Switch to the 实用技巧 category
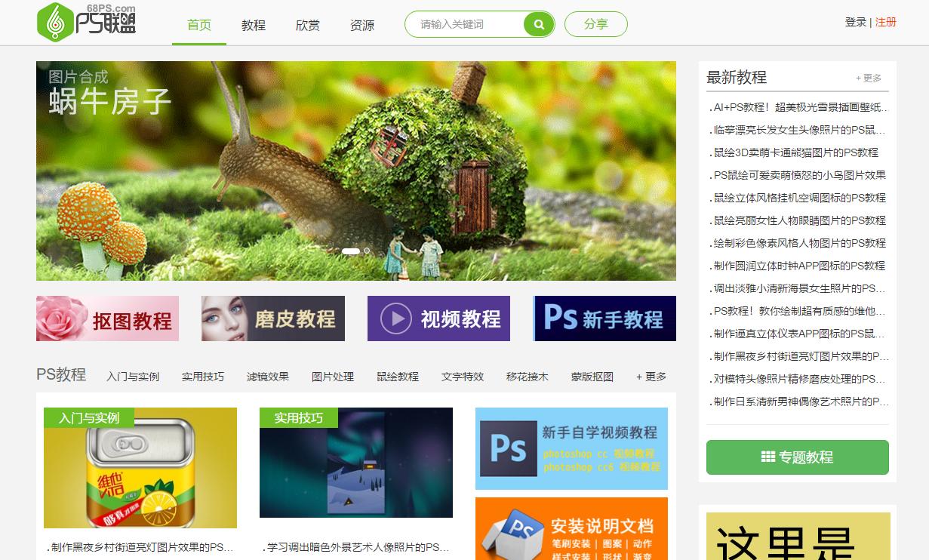This screenshot has height=560, width=929. [203, 376]
